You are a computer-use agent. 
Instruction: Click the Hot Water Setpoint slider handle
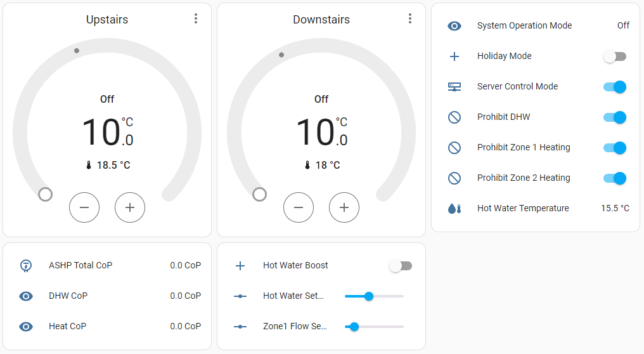point(369,296)
